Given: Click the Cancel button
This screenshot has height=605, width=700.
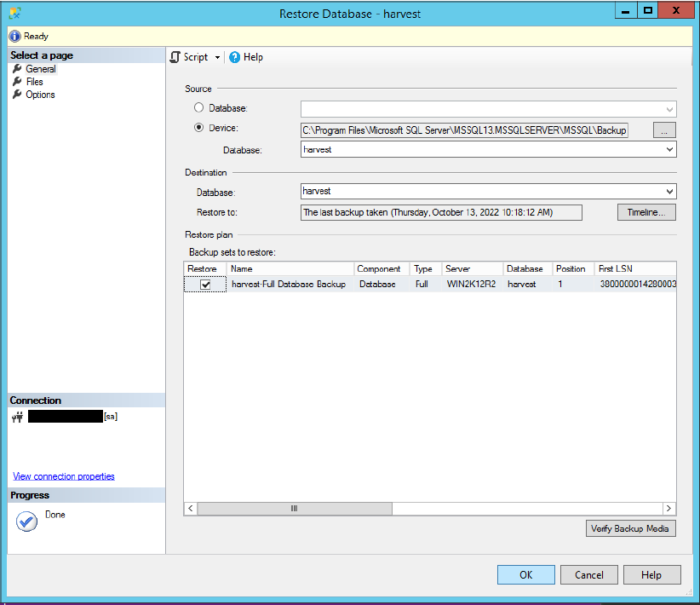Looking at the screenshot, I should click(588, 574).
